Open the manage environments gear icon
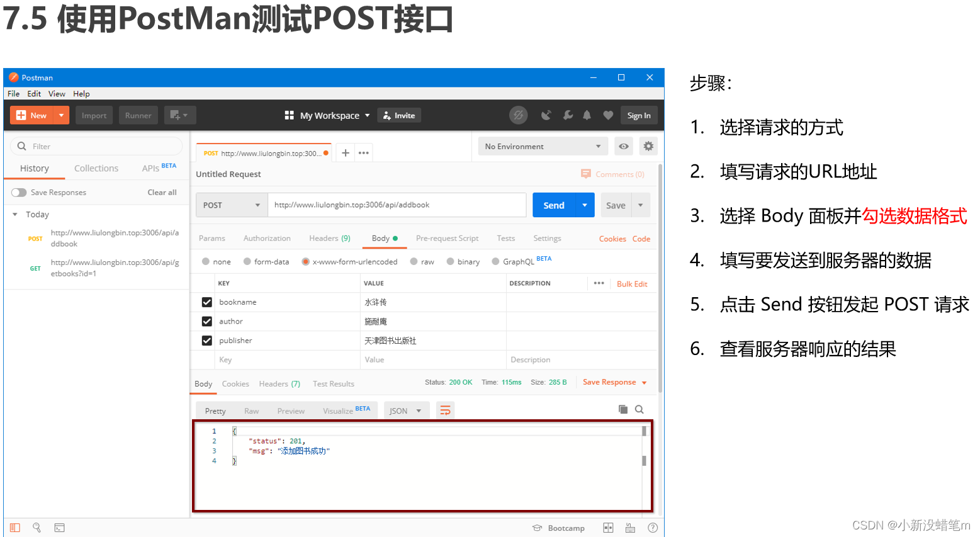Screen dimensions: 980x537 click(x=648, y=146)
